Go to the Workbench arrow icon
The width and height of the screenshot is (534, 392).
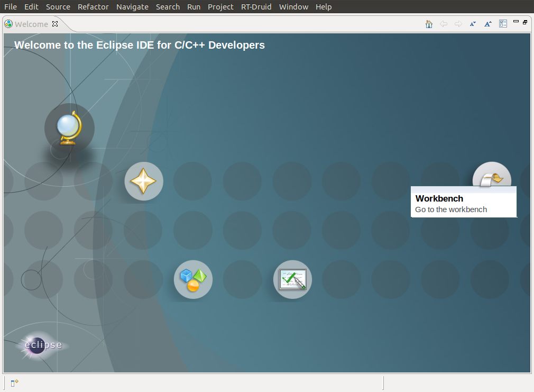coord(492,175)
